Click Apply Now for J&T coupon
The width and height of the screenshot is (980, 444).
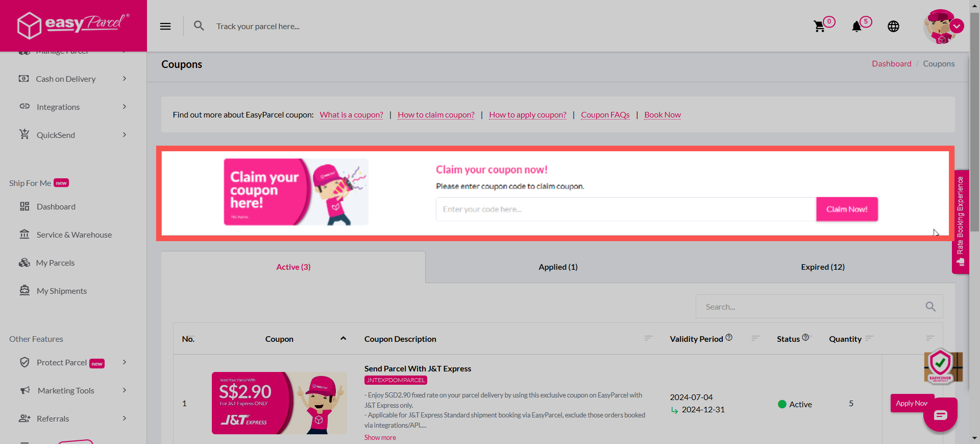(x=912, y=403)
